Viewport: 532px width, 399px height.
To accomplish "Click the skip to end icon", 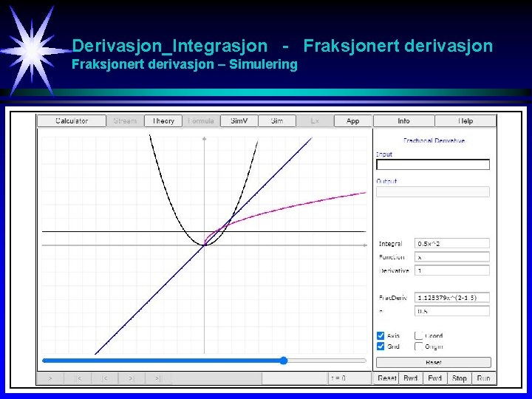I will [158, 378].
